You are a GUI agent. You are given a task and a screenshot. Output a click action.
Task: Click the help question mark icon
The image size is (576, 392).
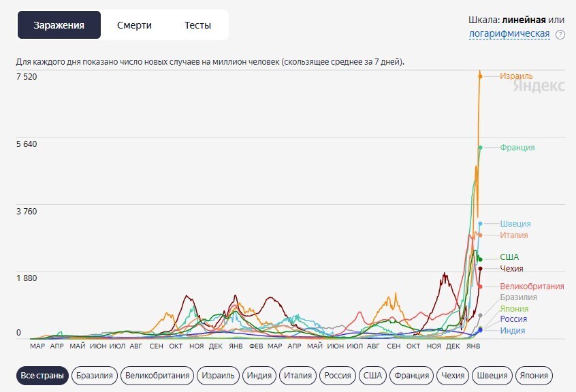pyautogui.click(x=560, y=35)
